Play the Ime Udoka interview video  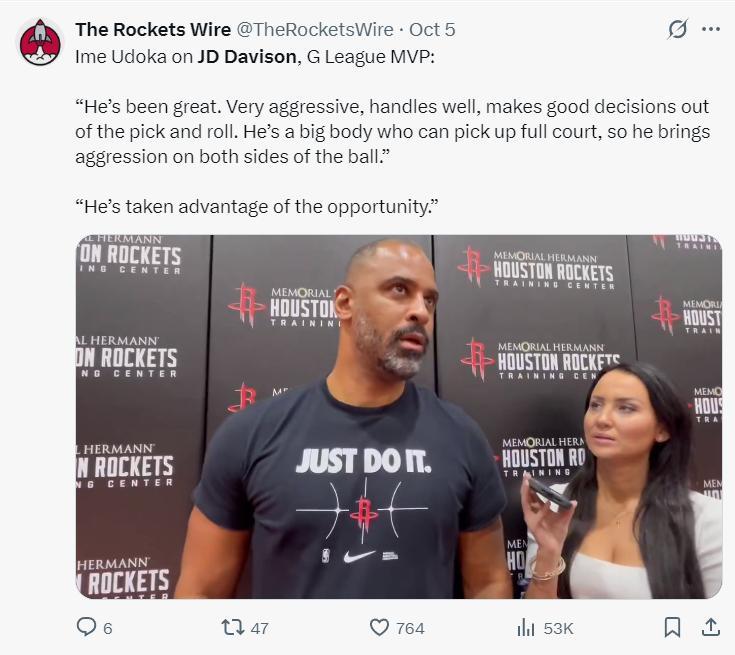(x=398, y=416)
